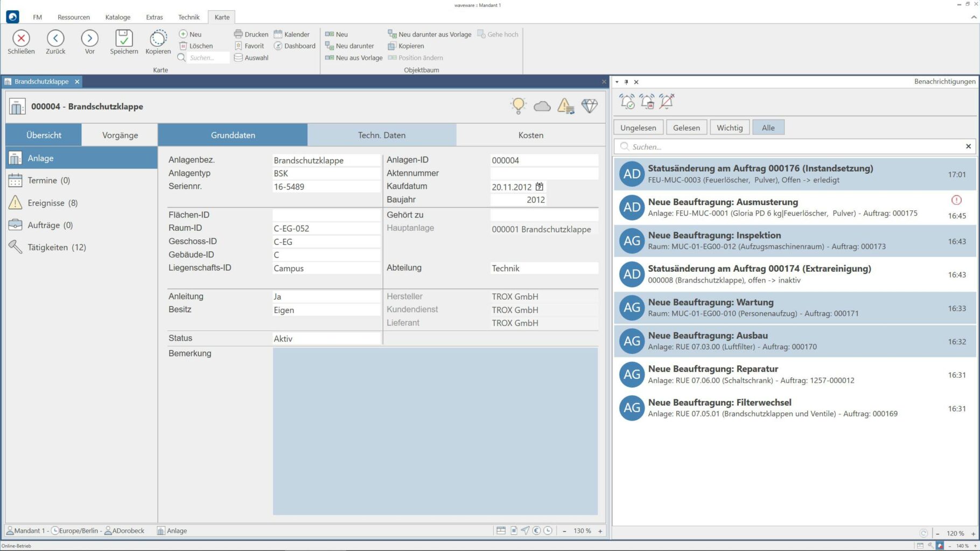Click the euro symbol icon in status bar
The image size is (980, 551).
[x=536, y=531]
